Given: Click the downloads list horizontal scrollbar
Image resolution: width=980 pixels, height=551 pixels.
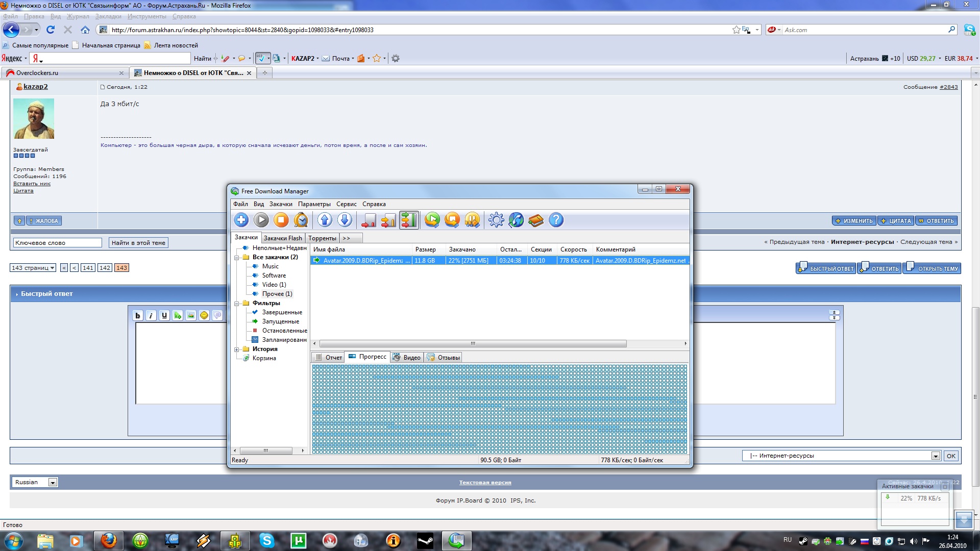Looking at the screenshot, I should point(473,344).
